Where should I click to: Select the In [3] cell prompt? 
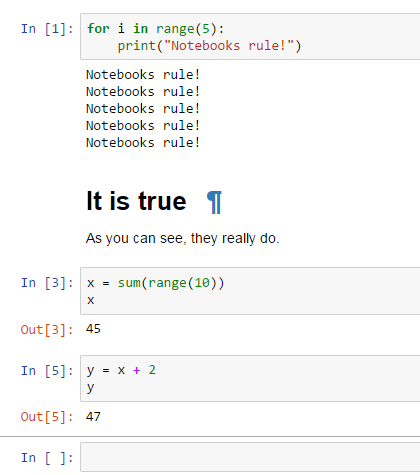click(x=47, y=283)
